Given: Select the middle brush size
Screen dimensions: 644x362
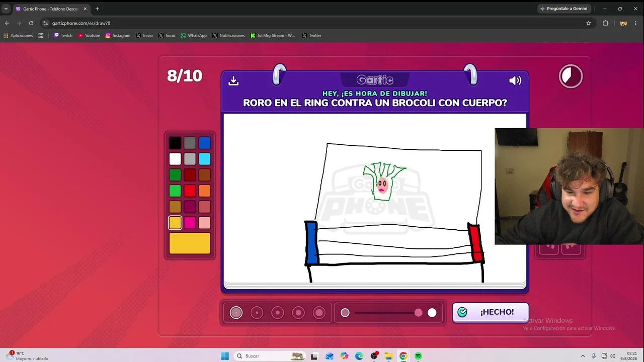Looking at the screenshot, I should point(278,313).
